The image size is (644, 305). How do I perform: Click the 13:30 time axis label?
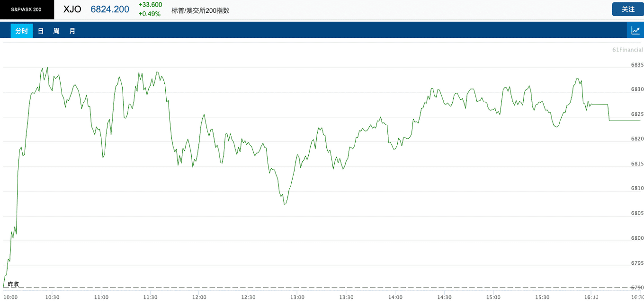point(346,297)
